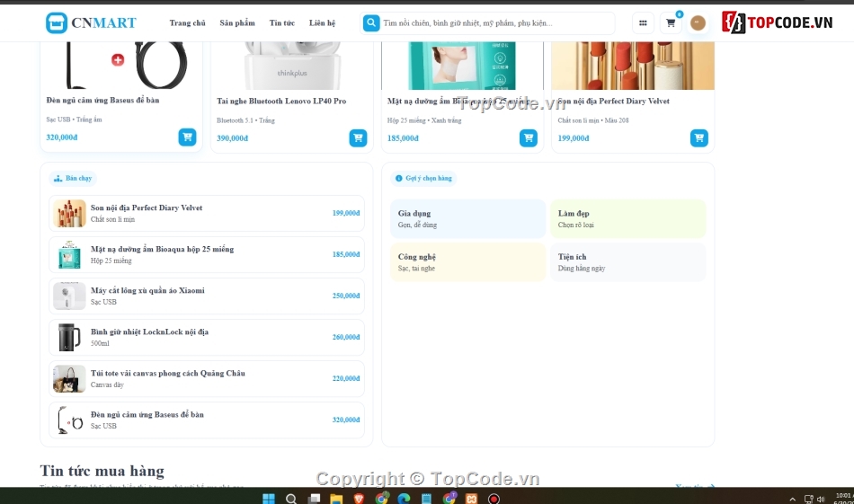The height and width of the screenshot is (504, 854).
Task: Open Túi tote canvas product thumbnail
Action: point(69,379)
